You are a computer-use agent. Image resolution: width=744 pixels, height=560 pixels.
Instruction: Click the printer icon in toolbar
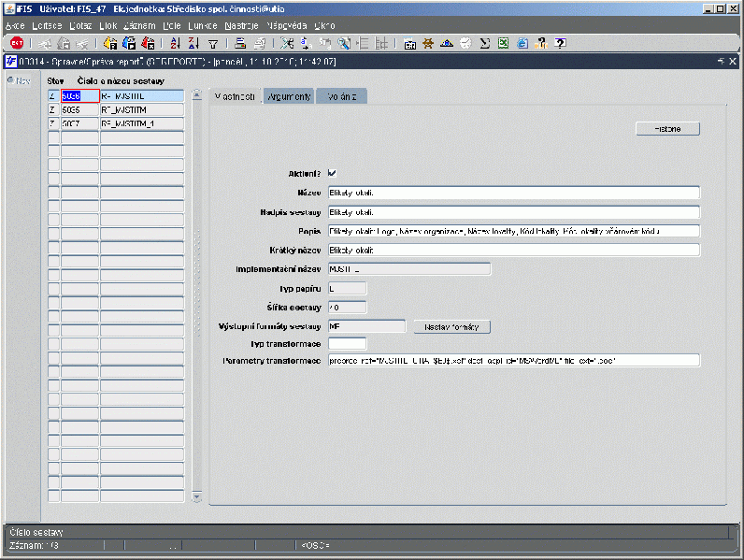[x=240, y=43]
